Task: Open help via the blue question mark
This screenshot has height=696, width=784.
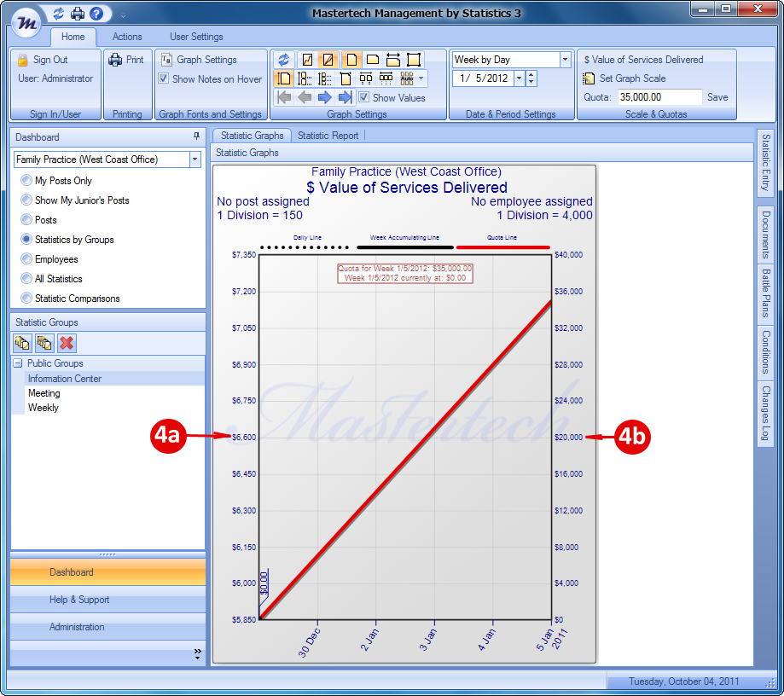Action: pos(96,14)
